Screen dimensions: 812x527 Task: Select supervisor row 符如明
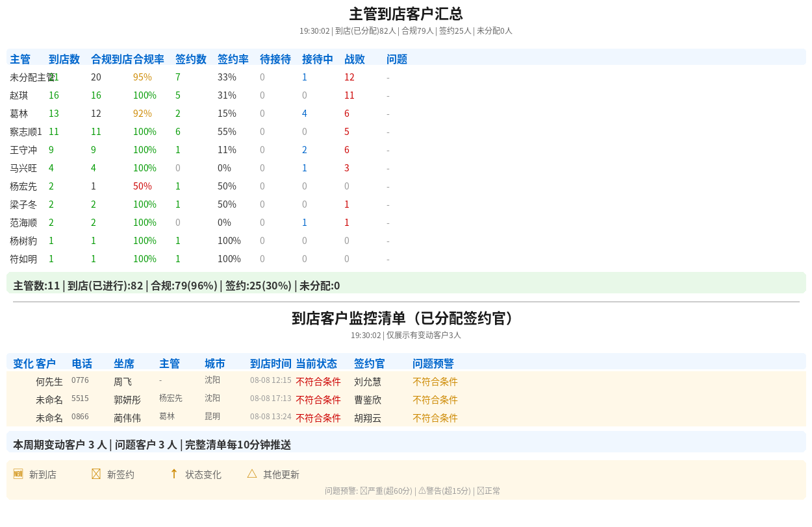tap(406, 259)
